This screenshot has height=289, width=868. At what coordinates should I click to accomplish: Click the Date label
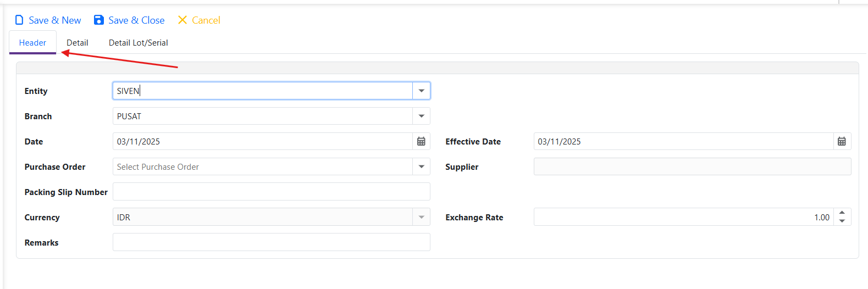[34, 142]
